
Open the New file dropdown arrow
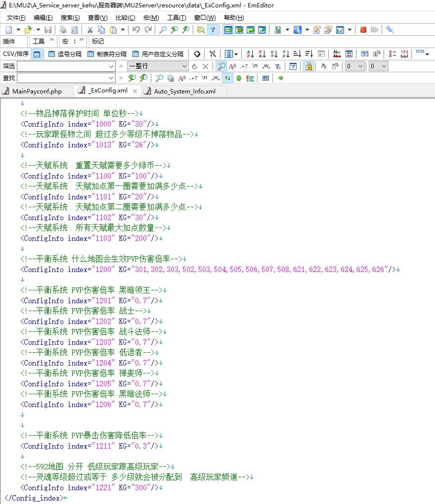[18, 30]
